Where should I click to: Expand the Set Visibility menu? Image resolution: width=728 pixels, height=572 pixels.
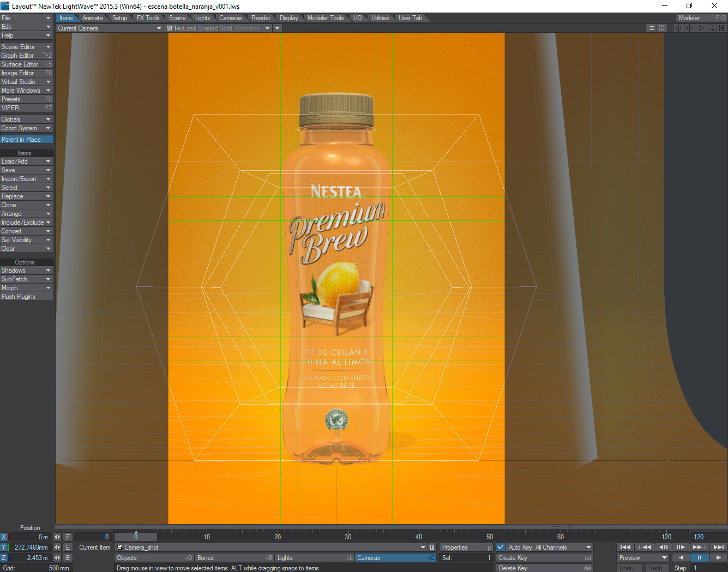pyautogui.click(x=27, y=240)
